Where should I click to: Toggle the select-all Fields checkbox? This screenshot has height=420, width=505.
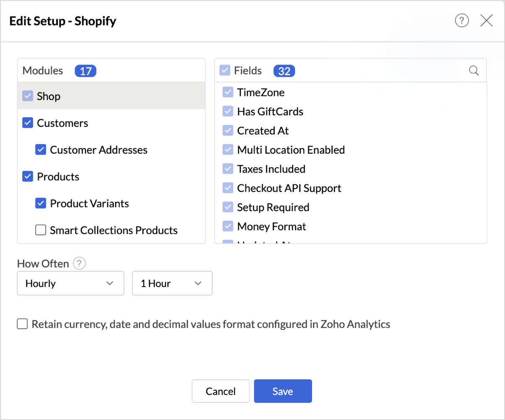225,70
